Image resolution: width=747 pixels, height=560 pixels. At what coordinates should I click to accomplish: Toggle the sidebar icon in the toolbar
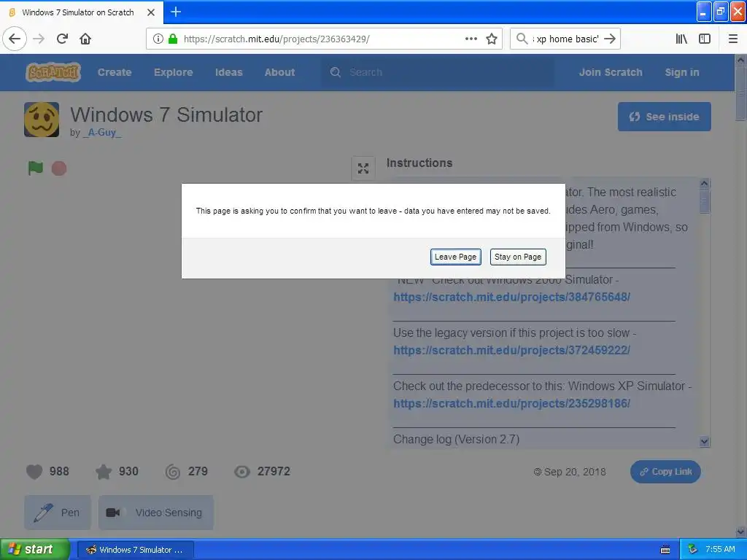pyautogui.click(x=705, y=39)
